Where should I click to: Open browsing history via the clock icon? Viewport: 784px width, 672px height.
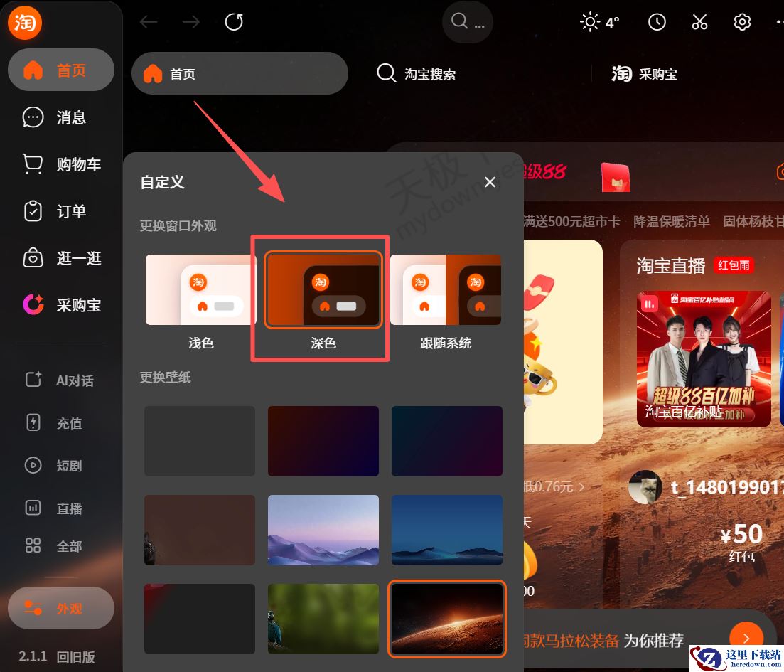click(656, 22)
